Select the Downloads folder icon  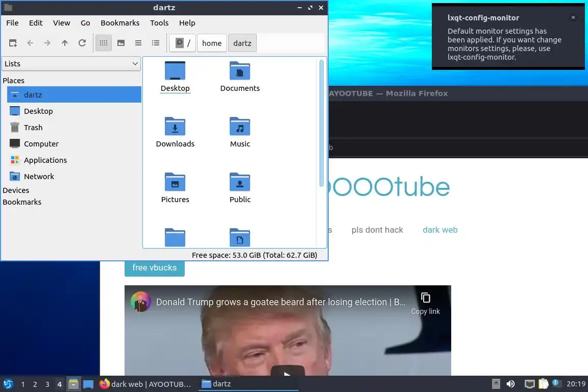pos(175,126)
